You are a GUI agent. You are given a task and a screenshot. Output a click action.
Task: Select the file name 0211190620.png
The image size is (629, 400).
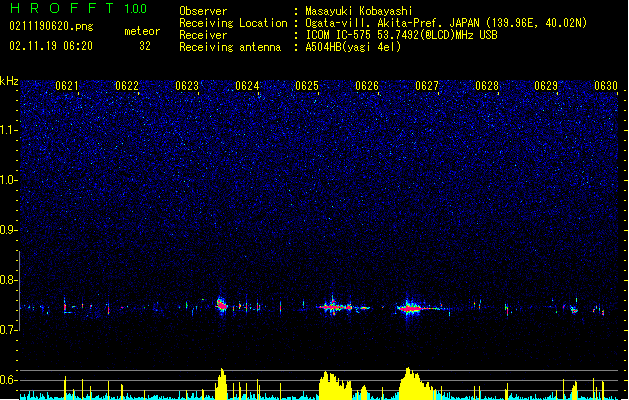coord(51,26)
